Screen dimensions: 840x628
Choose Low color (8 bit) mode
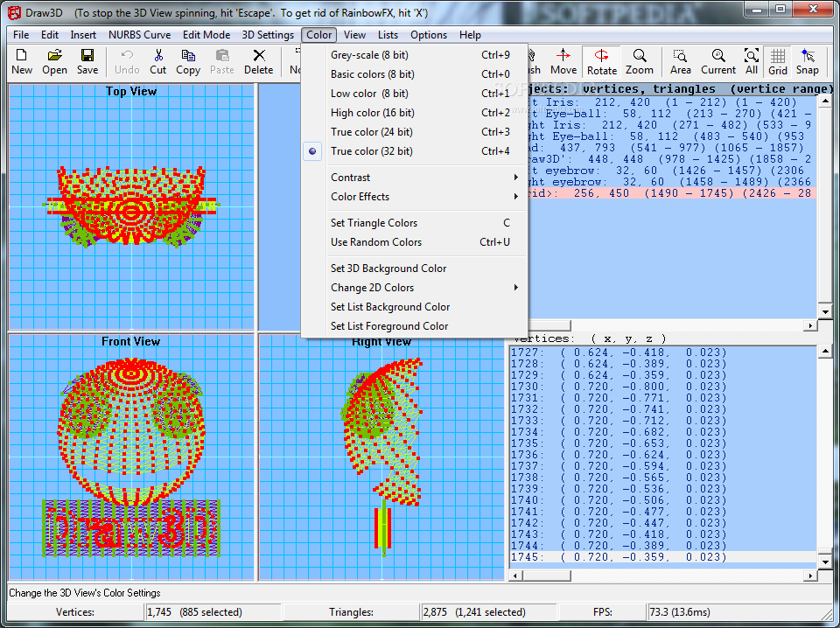(x=416, y=94)
